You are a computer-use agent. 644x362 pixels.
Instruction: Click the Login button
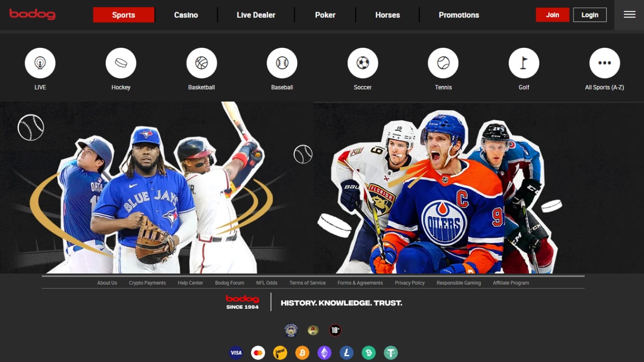tap(590, 15)
